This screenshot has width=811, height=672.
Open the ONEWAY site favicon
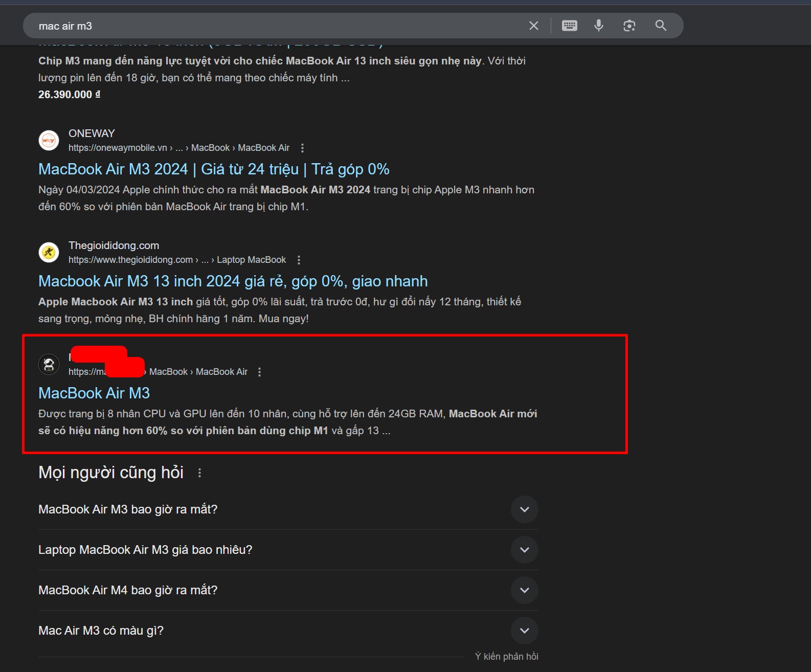click(x=49, y=140)
